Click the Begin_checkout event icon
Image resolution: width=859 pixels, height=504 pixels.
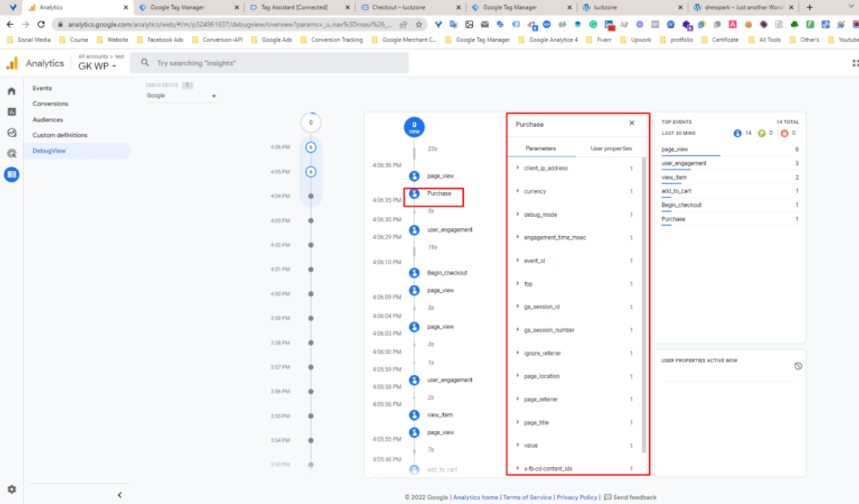[414, 273]
